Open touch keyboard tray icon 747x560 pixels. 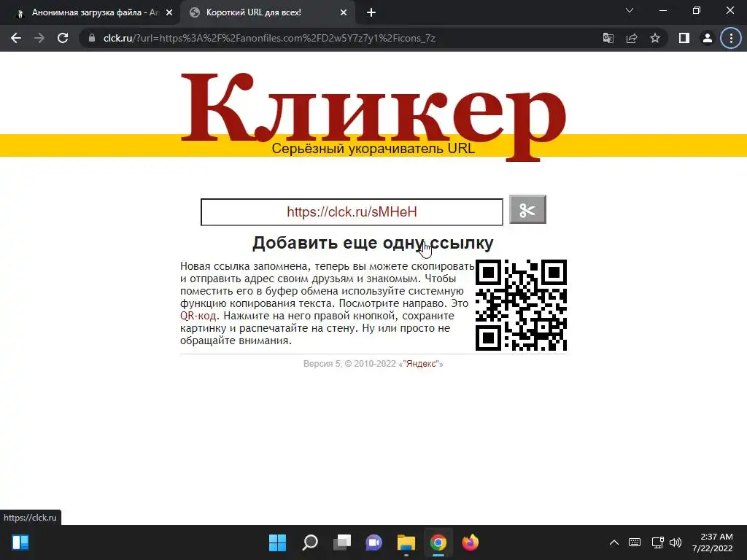click(635, 542)
